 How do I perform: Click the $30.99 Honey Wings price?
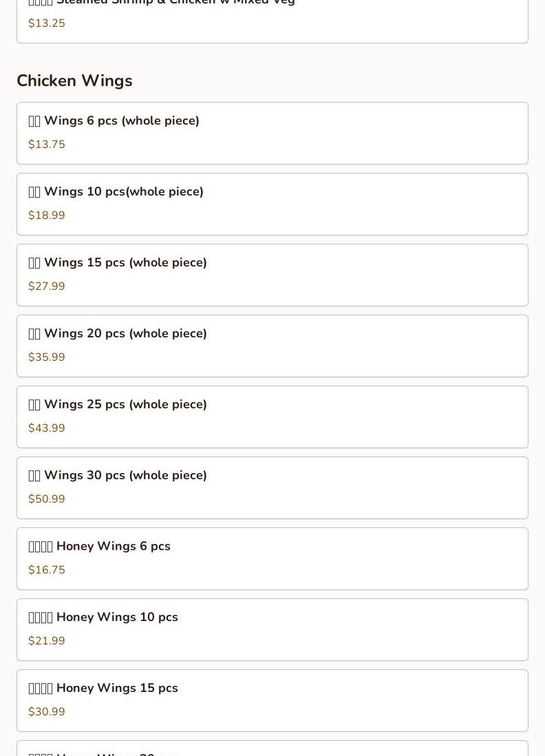click(46, 711)
